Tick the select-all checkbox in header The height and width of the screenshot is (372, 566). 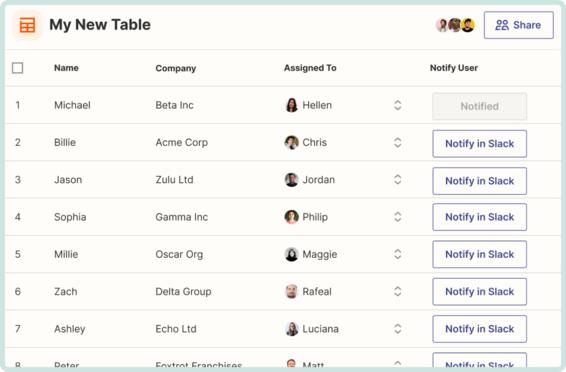(x=17, y=68)
